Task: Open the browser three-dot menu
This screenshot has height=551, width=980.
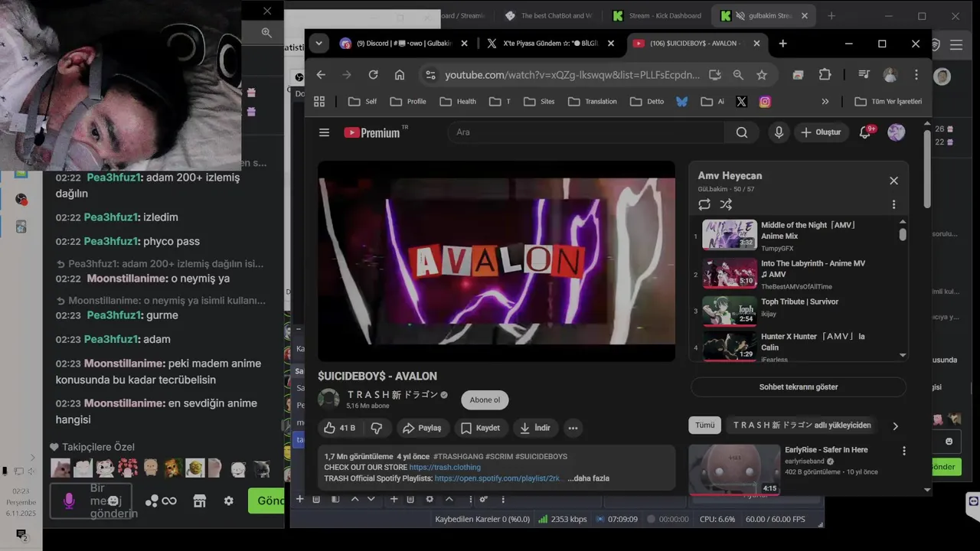Action: tap(916, 75)
